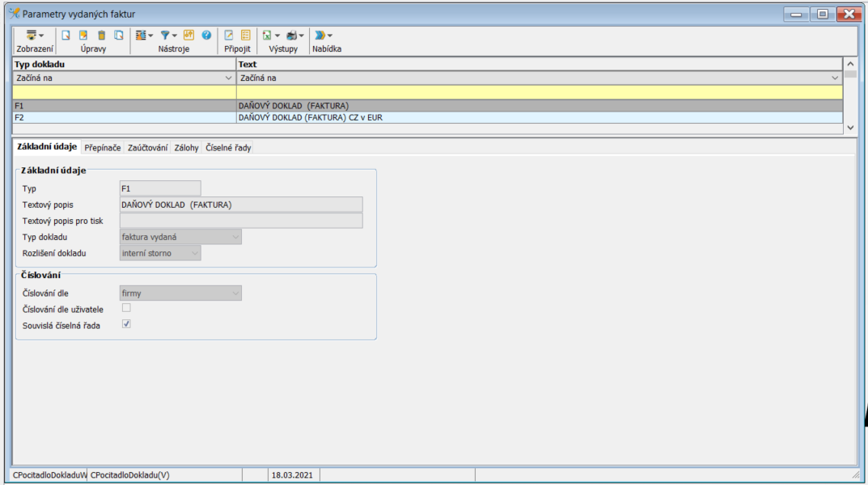Open the Zobrazení view dropdown icon

(x=34, y=36)
